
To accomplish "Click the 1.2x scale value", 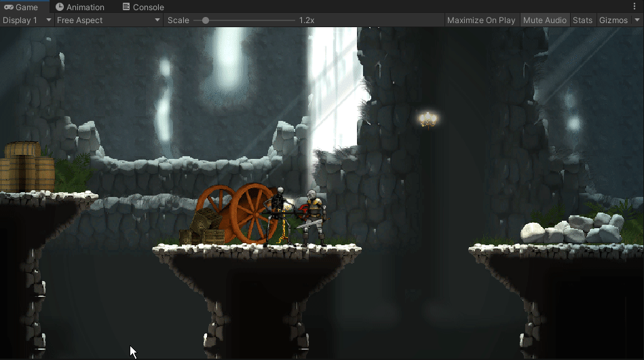I will (x=307, y=20).
